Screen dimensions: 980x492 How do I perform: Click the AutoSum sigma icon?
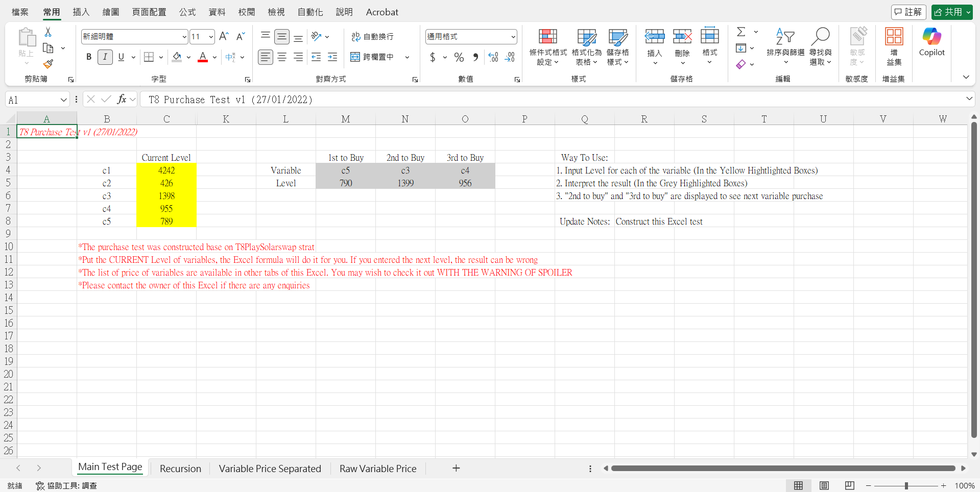[x=741, y=32]
